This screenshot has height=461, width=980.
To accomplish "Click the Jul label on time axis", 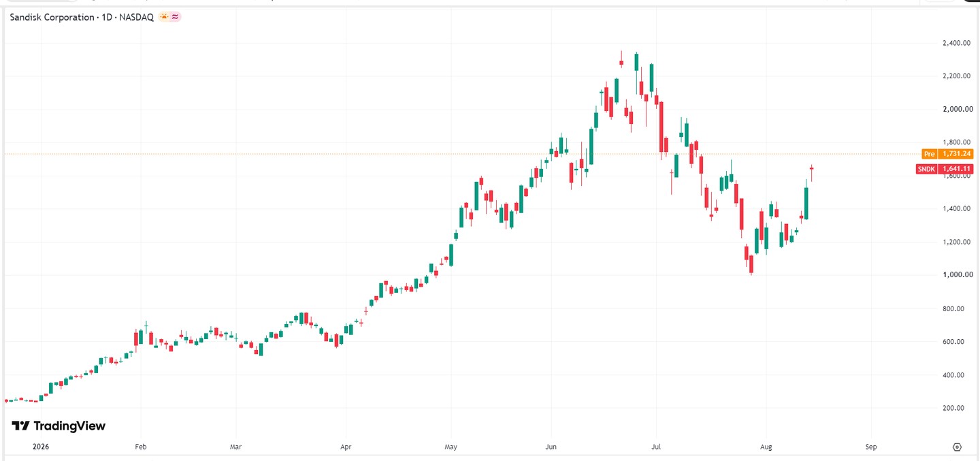I will (656, 447).
